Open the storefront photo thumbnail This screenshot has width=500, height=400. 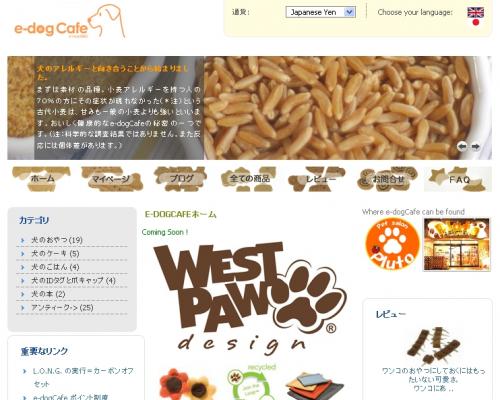[x=456, y=244]
